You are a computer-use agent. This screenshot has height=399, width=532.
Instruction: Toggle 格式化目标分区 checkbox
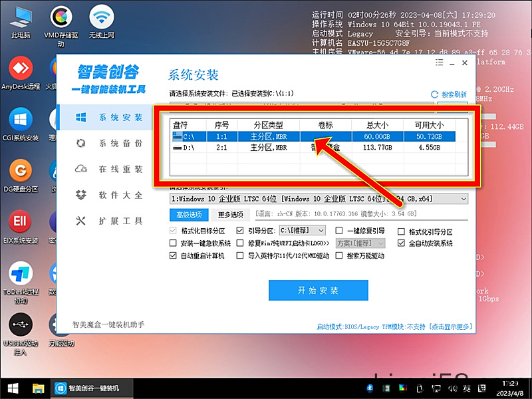173,231
